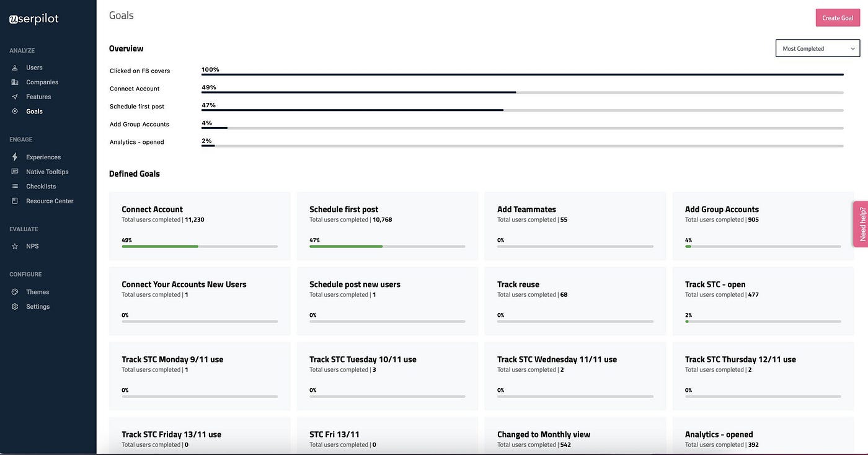
Task: Click the 'Clicked on FB covers' label
Action: (139, 71)
